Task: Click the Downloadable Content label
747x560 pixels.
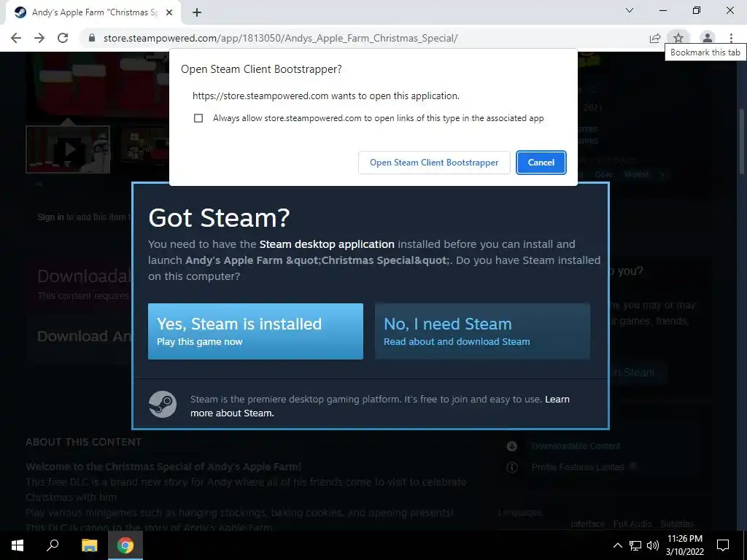Action: point(576,446)
